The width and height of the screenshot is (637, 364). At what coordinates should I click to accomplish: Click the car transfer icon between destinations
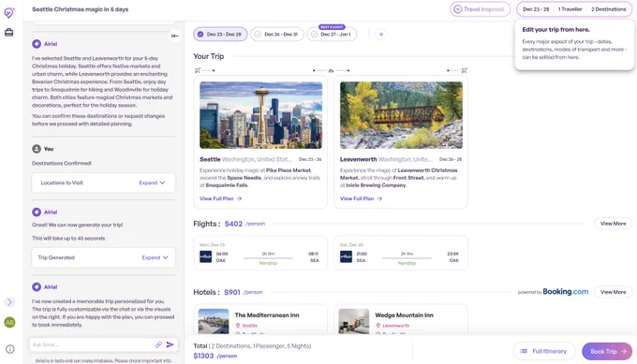point(331,70)
